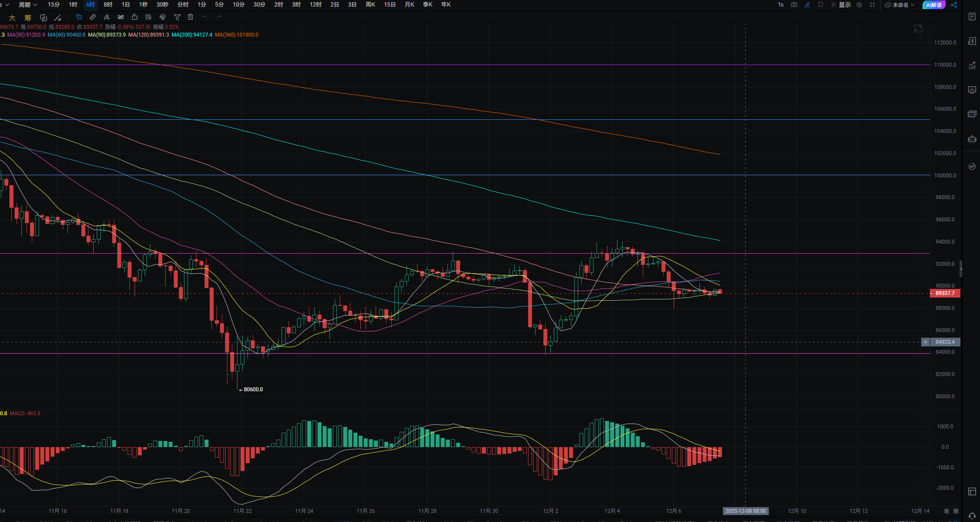980x522 pixels.
Task: Switch to the 1日 timeframe tab
Action: pos(125,5)
